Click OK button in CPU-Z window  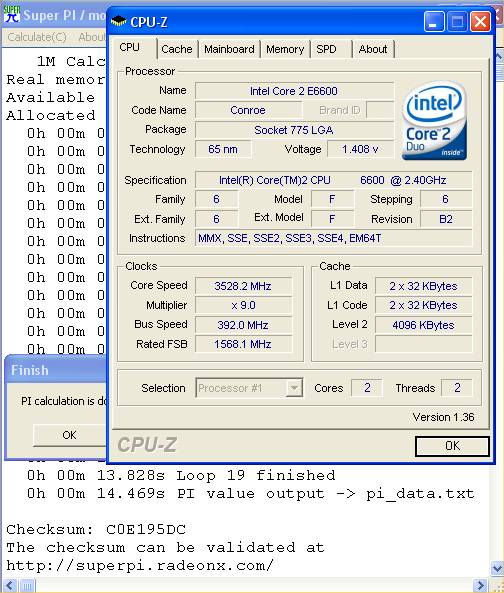452,446
